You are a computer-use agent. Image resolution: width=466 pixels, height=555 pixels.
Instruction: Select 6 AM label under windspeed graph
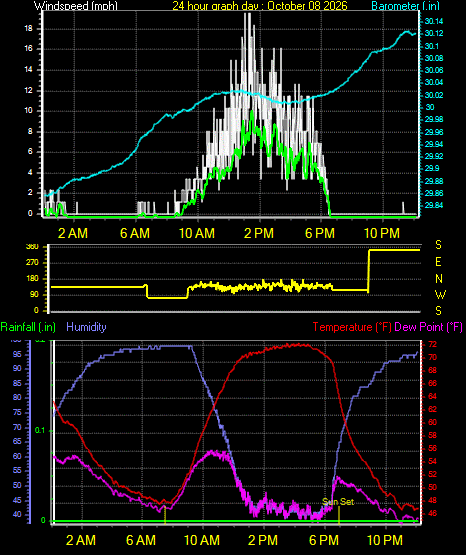click(x=135, y=233)
